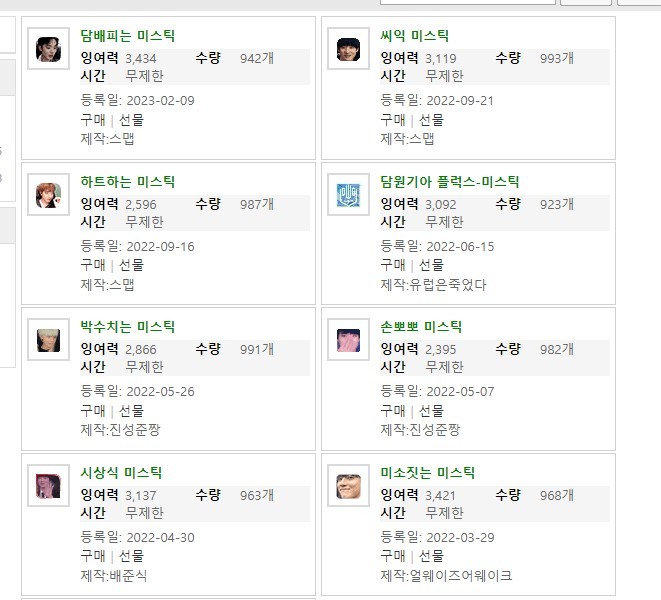
Task: Click the 미소짓는 미스틱 emoticon icon
Action: pos(348,485)
